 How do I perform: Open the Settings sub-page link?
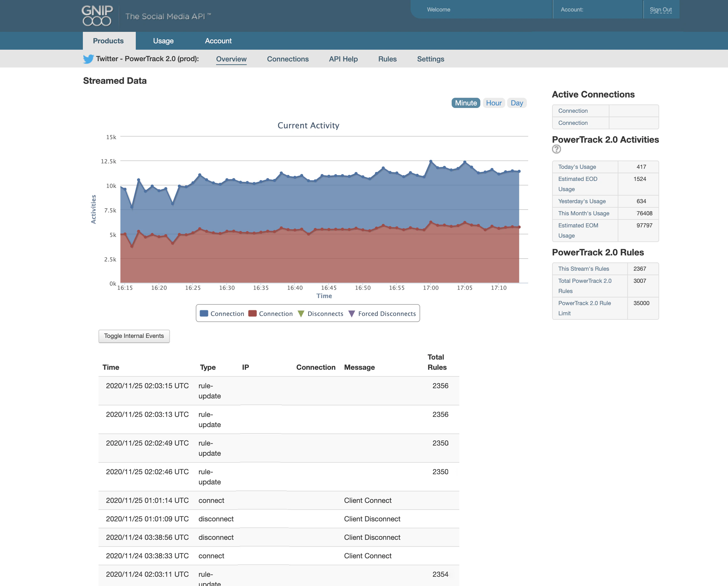pyautogui.click(x=430, y=59)
